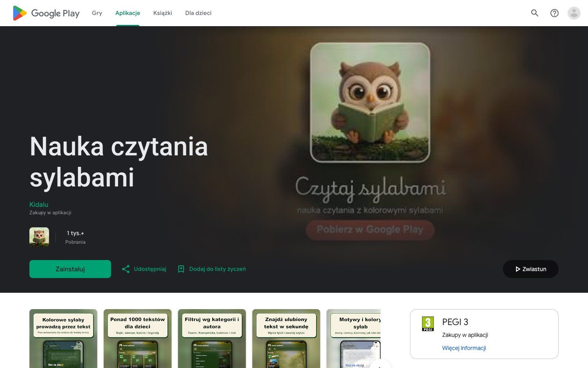This screenshot has width=588, height=368.
Task: Open the help center icon
Action: pos(554,13)
